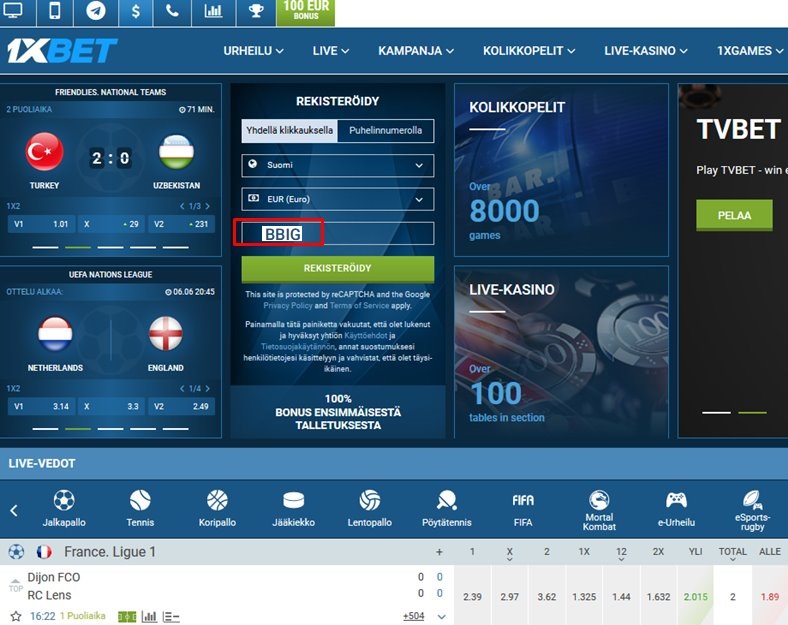Viewport: 788px width, 625px height.
Task: Expand the X column dropdown arrow
Action: click(510, 559)
